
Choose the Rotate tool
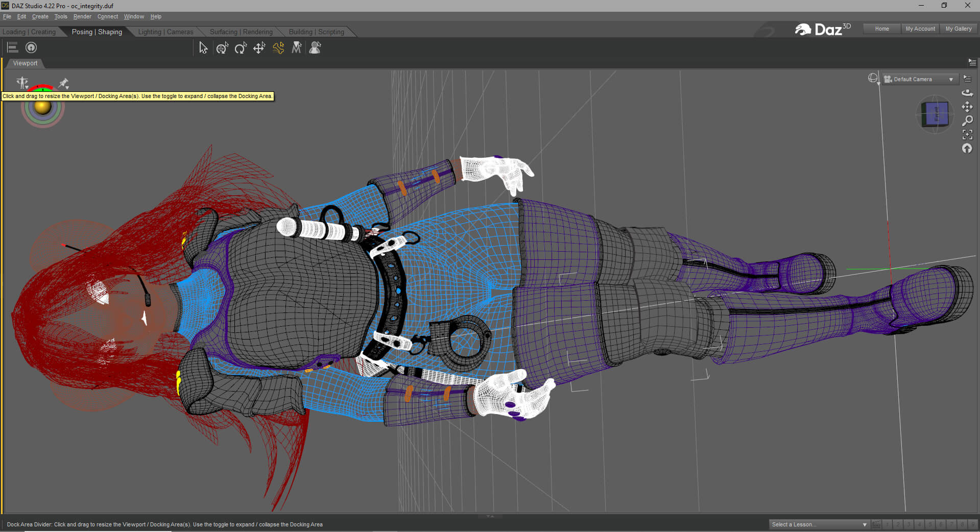(240, 48)
